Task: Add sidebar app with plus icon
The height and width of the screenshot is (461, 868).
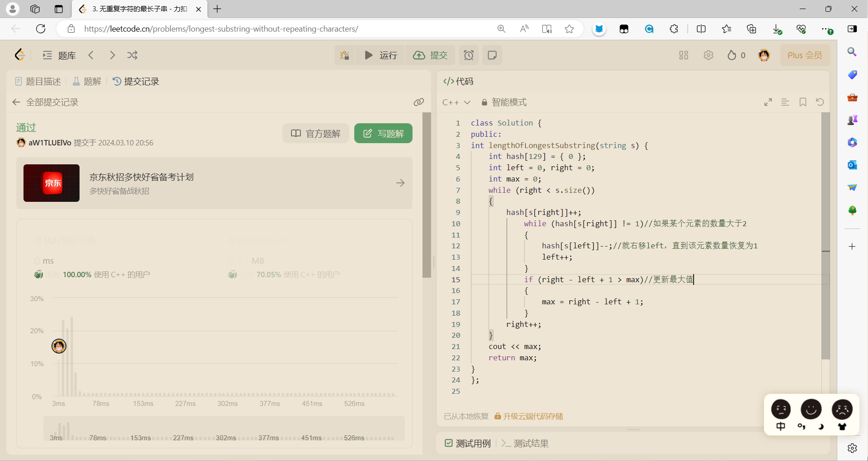Action: coord(852,247)
